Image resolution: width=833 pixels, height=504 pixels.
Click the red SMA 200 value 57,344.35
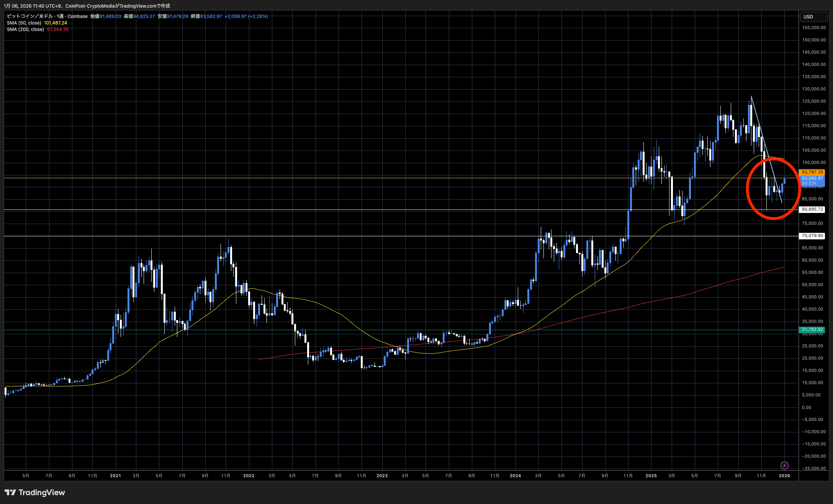(x=58, y=29)
